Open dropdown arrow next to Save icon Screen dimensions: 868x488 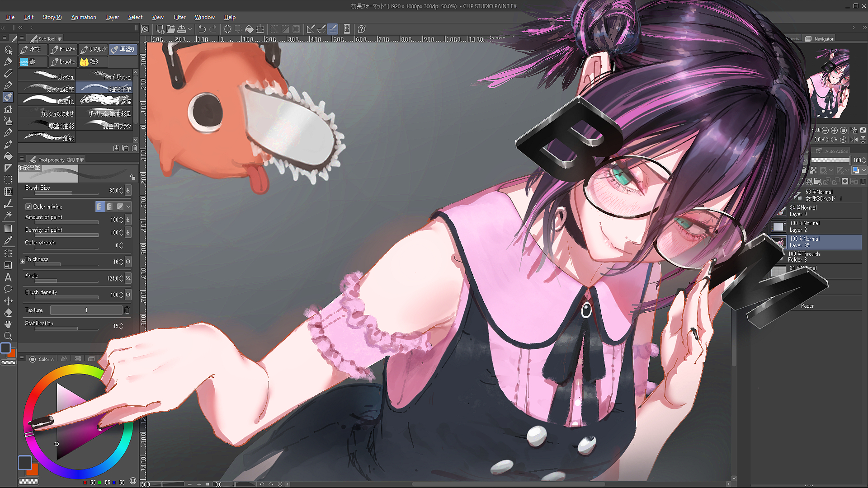(x=190, y=29)
